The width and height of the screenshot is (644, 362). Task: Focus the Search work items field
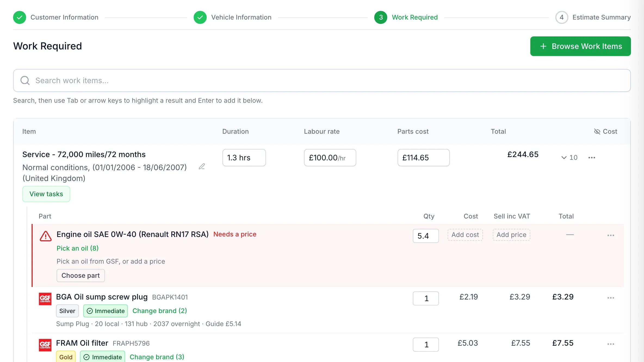322,80
